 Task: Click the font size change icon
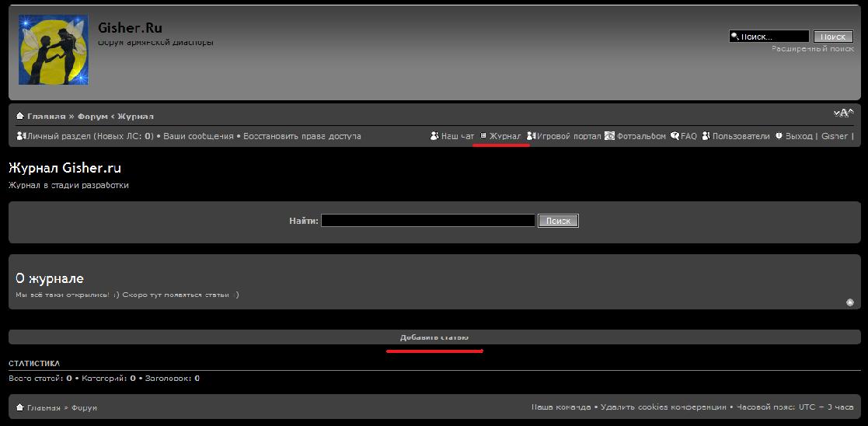[843, 113]
